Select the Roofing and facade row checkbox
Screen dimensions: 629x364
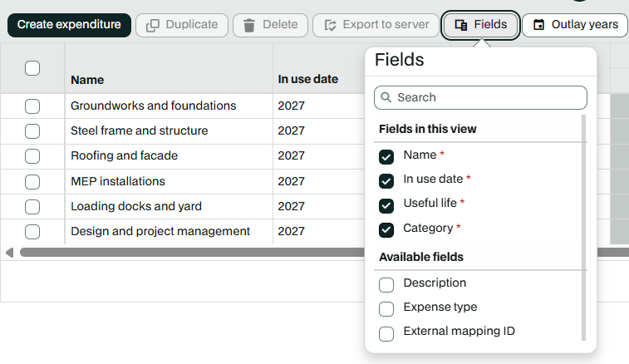[x=32, y=156]
